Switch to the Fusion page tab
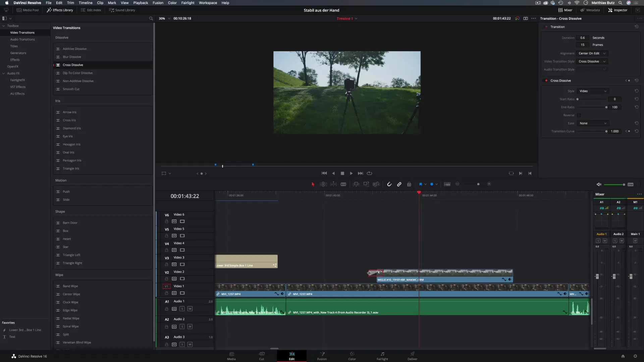The width and height of the screenshot is (644, 362). coord(322,356)
